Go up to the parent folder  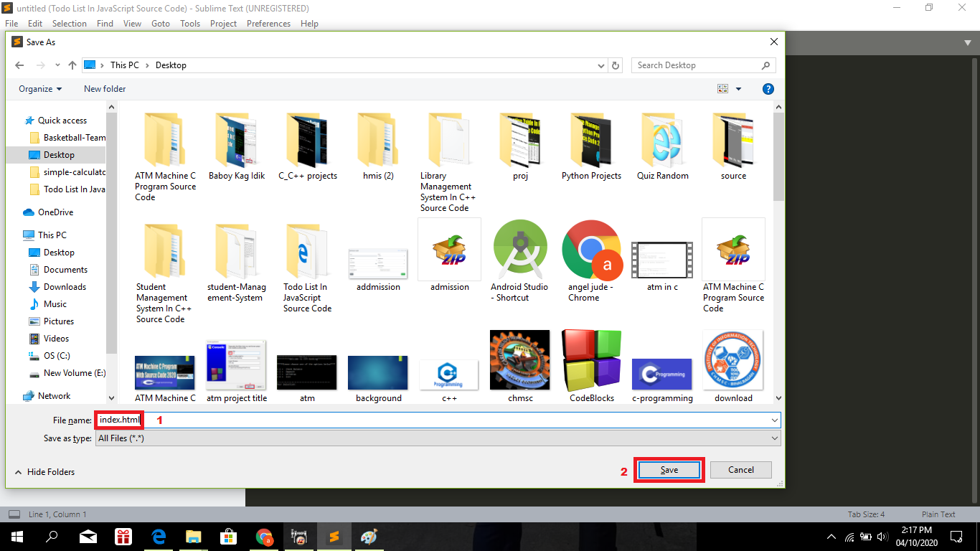(x=72, y=65)
